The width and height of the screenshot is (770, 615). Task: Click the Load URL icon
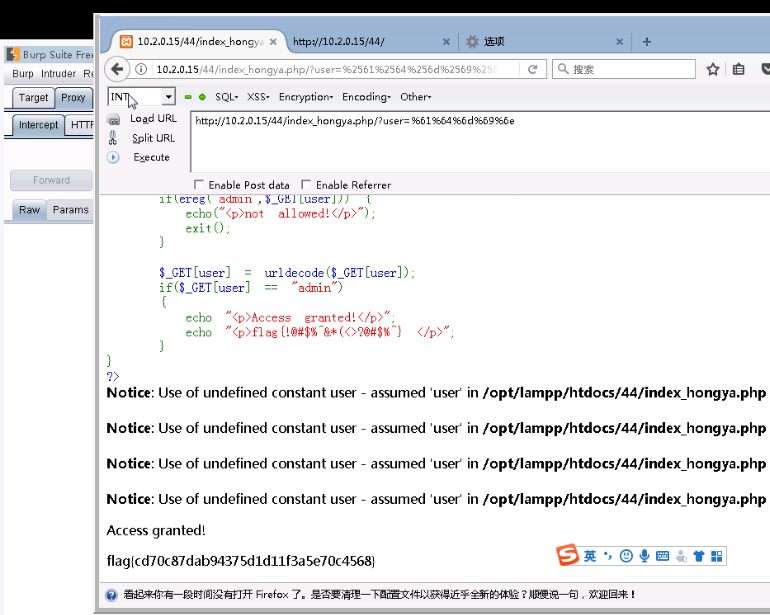point(113,119)
